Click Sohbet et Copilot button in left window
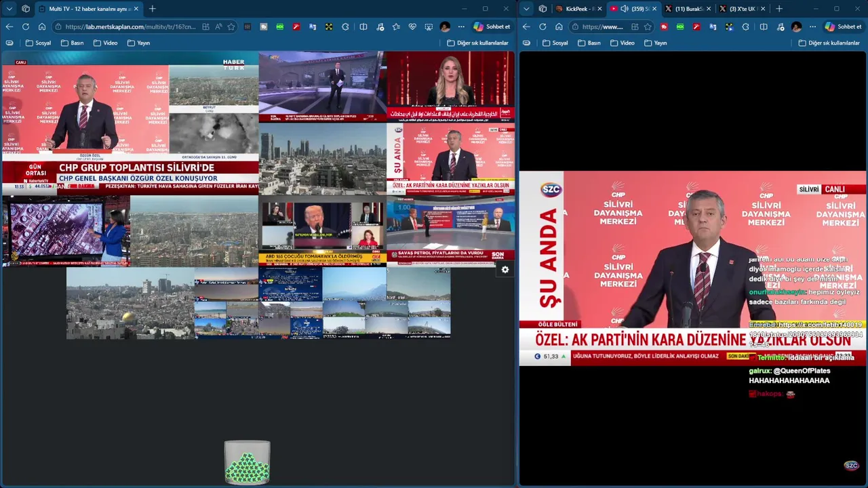The image size is (868, 488). pyautogui.click(x=492, y=26)
